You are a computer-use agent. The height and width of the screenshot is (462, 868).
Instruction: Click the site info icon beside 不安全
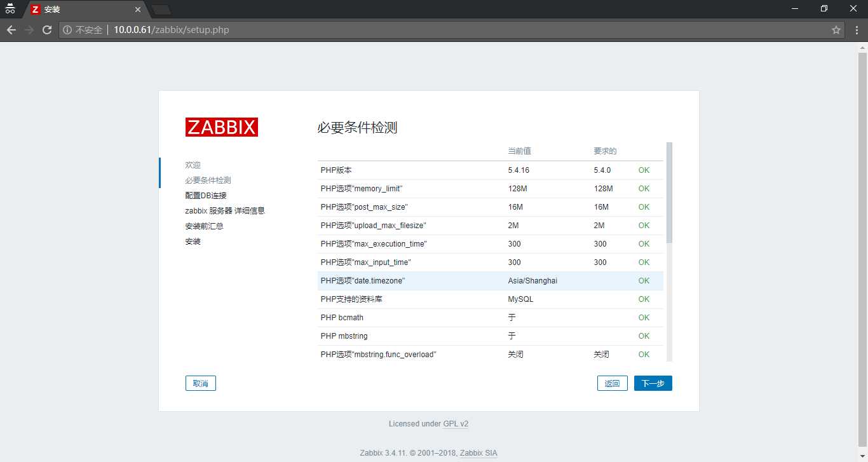pos(67,30)
